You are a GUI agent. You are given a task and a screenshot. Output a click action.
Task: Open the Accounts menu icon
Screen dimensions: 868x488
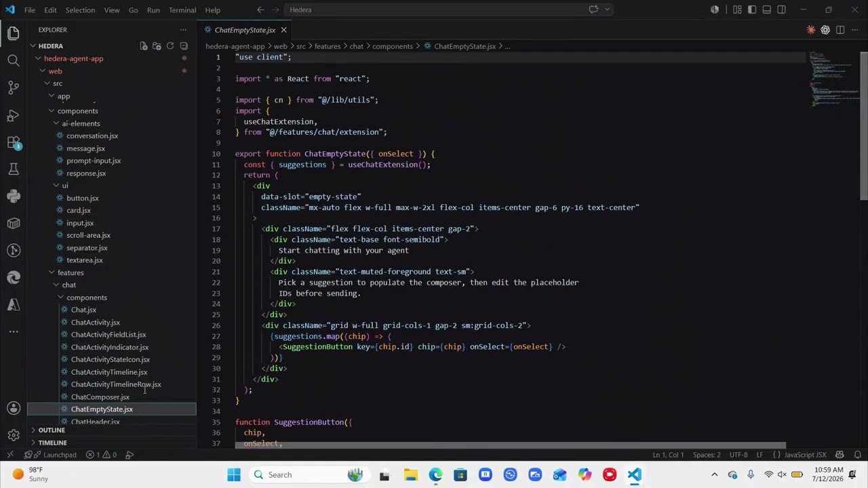point(14,408)
